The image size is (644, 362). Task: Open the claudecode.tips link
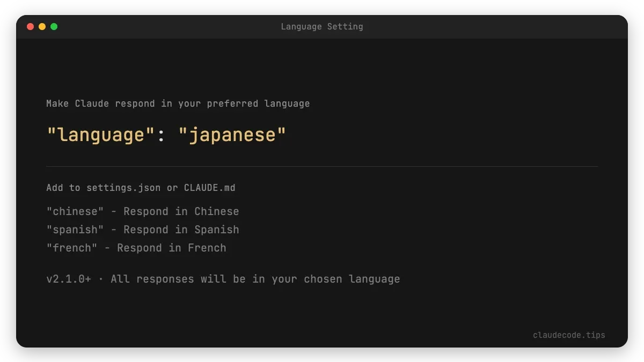pyautogui.click(x=568, y=335)
